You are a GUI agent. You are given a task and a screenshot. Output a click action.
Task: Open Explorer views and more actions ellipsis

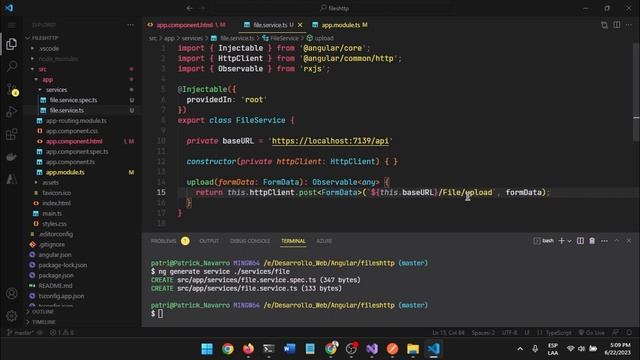(x=130, y=25)
